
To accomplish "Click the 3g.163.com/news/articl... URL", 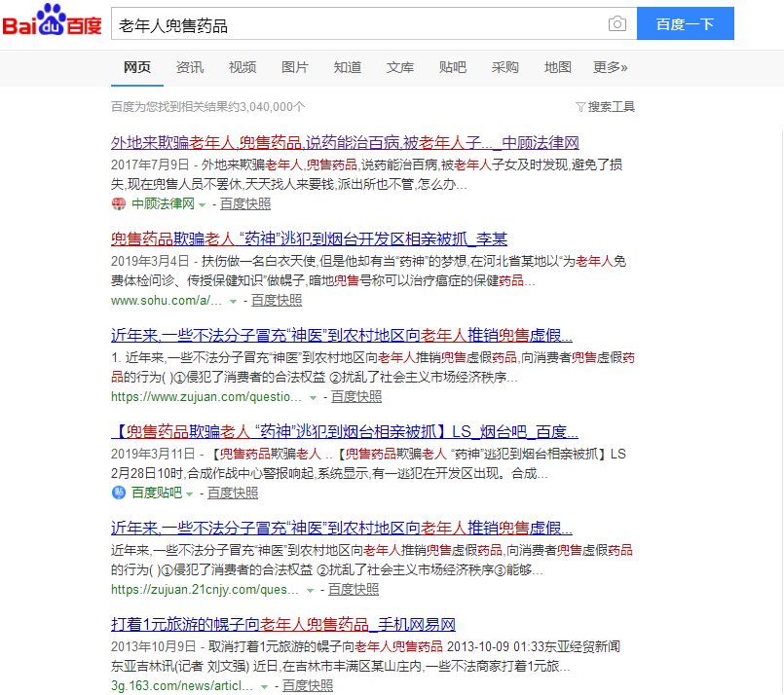I will coord(182,686).
